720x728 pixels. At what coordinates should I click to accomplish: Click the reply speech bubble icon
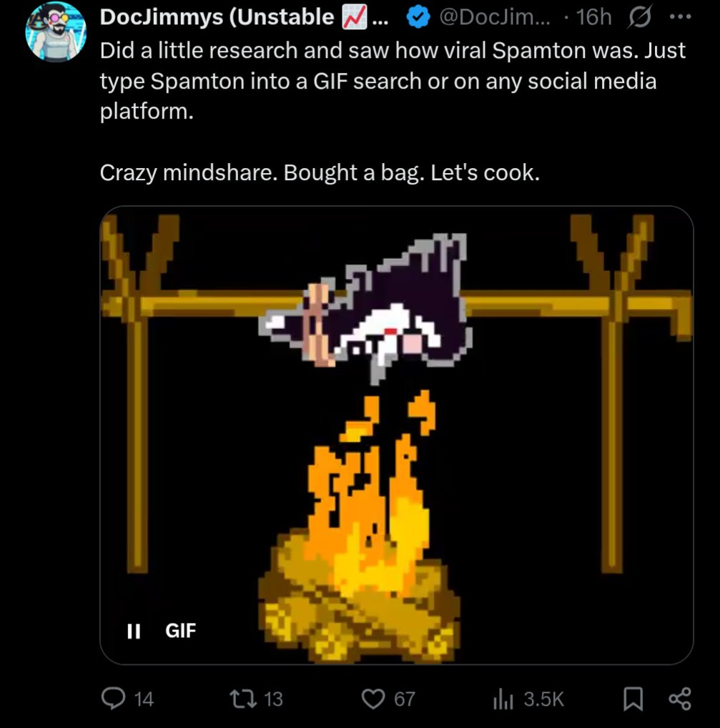click(113, 699)
